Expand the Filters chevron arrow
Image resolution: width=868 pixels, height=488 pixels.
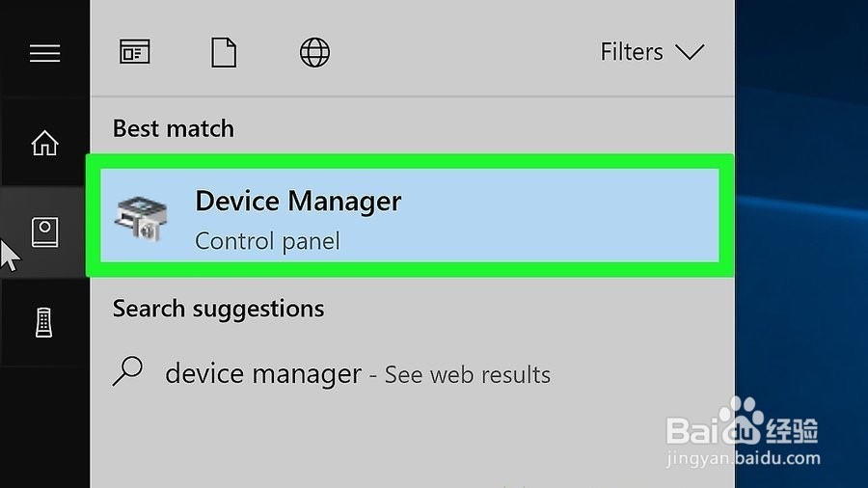(690, 52)
